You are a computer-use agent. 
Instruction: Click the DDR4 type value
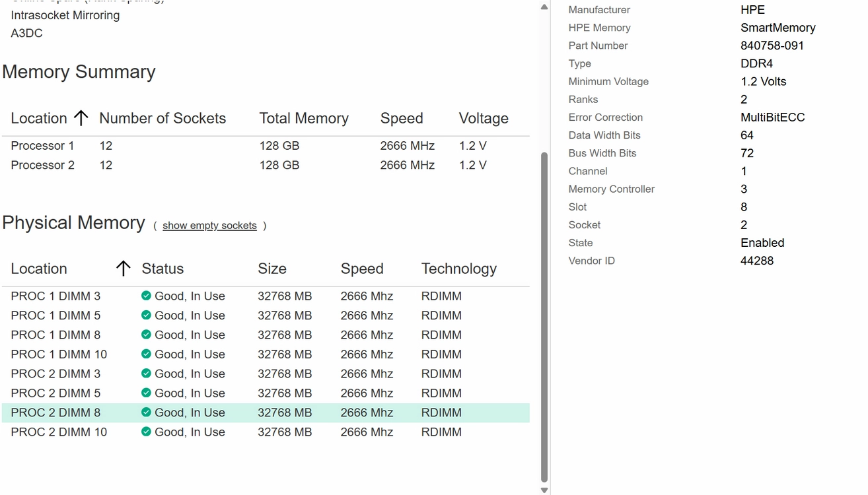point(756,63)
